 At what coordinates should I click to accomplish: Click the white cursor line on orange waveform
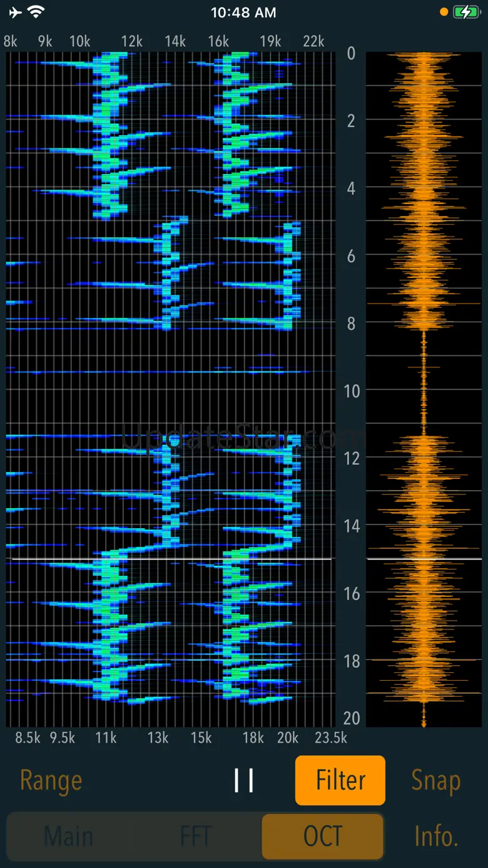click(x=424, y=559)
